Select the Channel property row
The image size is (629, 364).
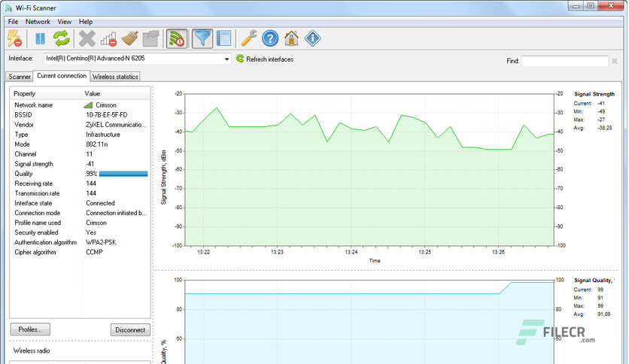(81, 154)
